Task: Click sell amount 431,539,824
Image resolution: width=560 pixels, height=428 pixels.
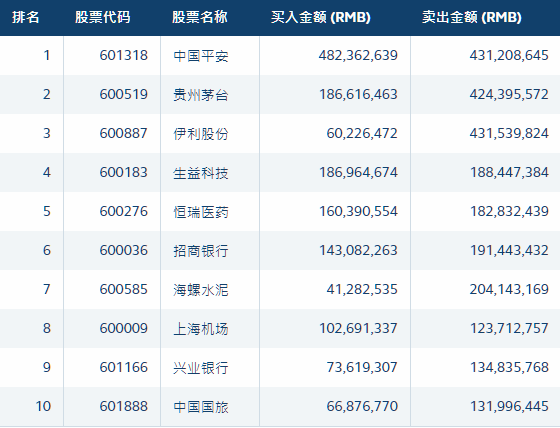Action: (x=509, y=133)
